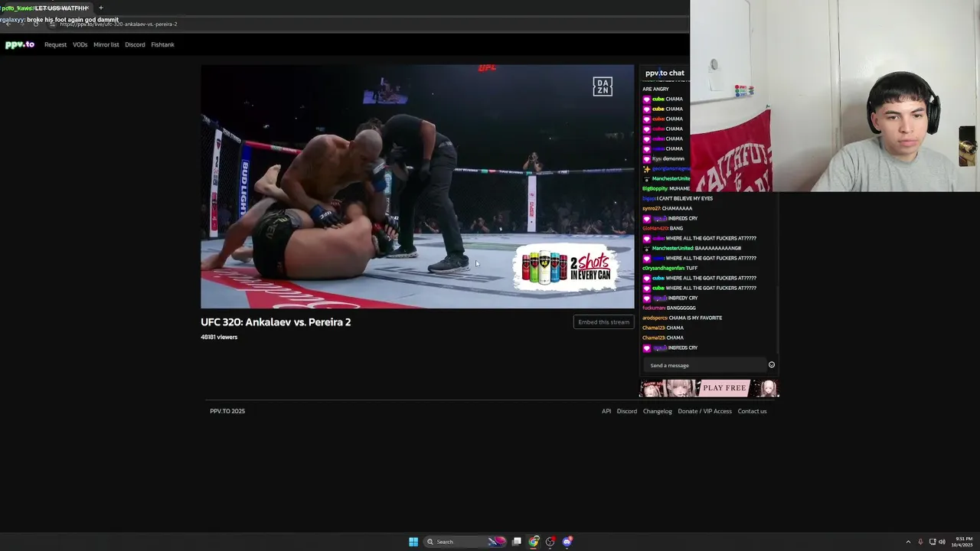
Task: Open the task view taskbar icon
Action: [x=517, y=542]
